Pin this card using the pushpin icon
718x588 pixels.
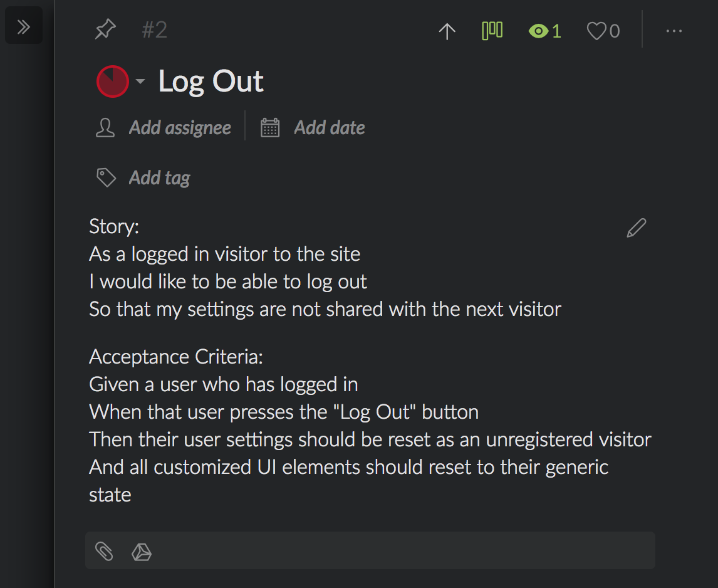click(105, 29)
